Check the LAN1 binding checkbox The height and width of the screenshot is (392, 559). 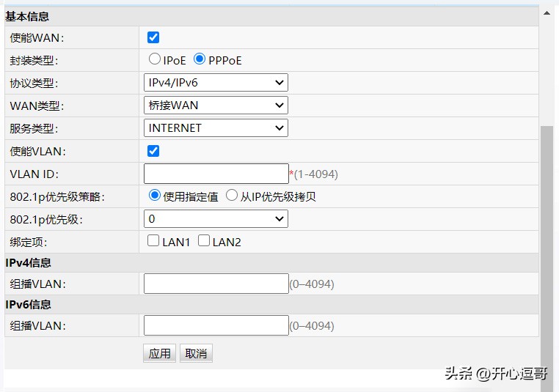(153, 240)
